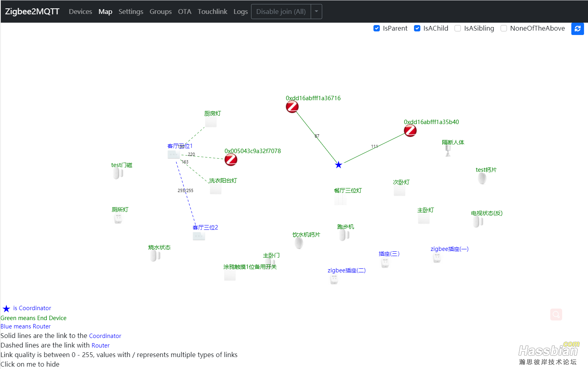Open the Map tab
The height and width of the screenshot is (369, 588).
[x=105, y=12]
